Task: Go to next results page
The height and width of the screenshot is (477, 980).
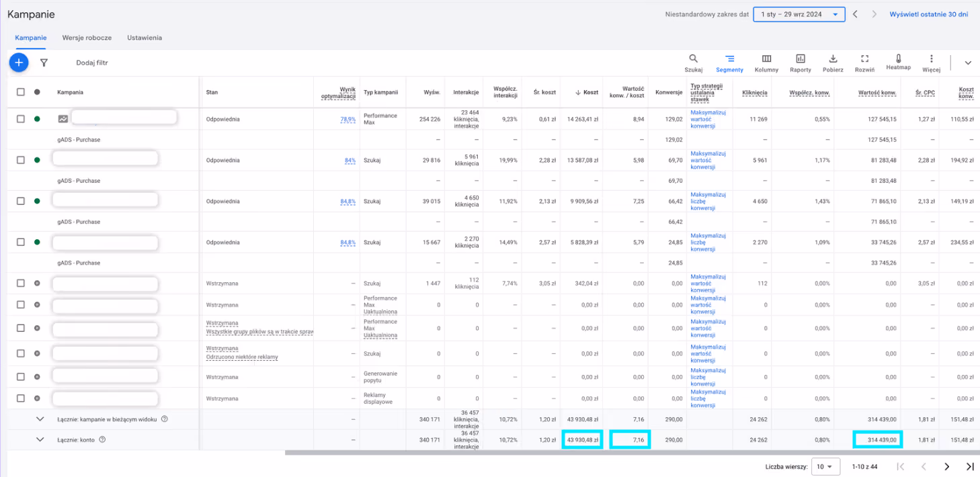Action: pyautogui.click(x=946, y=466)
